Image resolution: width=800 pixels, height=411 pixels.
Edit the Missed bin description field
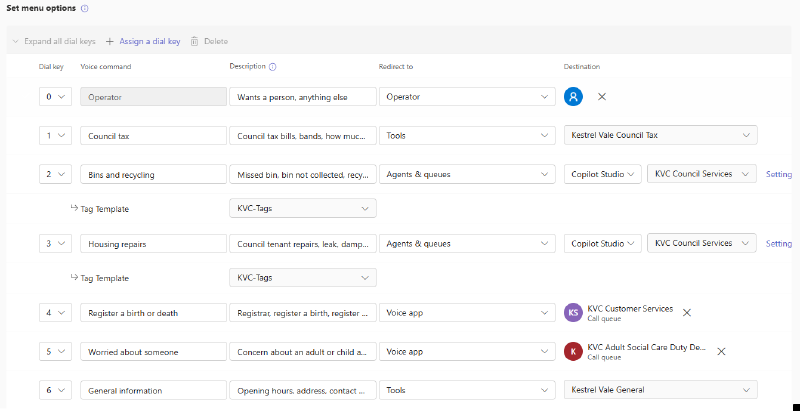pos(303,174)
